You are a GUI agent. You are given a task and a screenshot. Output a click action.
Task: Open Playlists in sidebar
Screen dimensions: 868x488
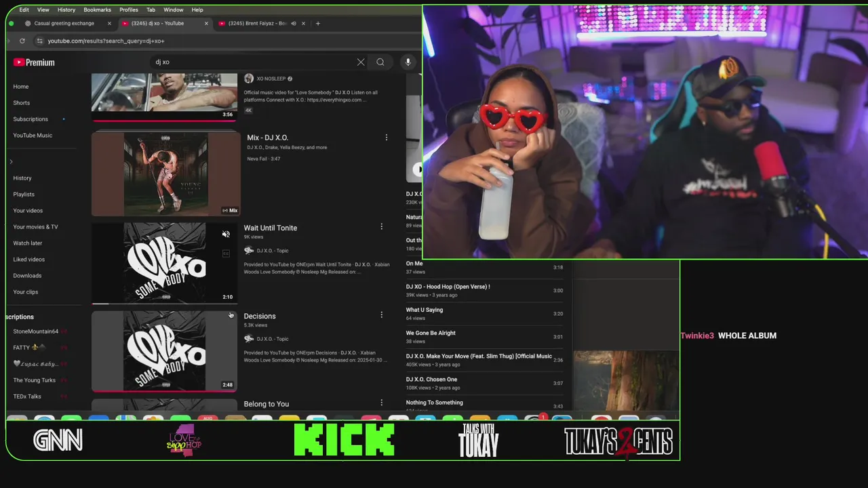click(24, 195)
